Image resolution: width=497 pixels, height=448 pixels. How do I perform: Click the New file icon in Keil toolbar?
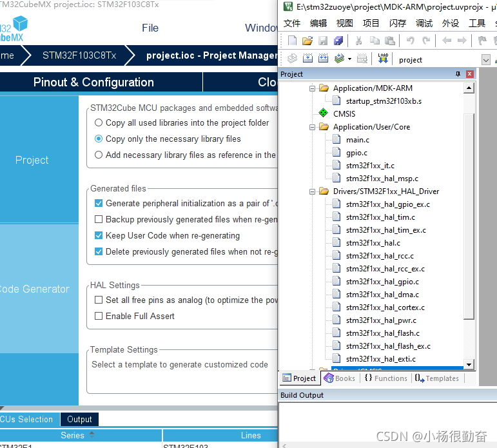tap(292, 41)
